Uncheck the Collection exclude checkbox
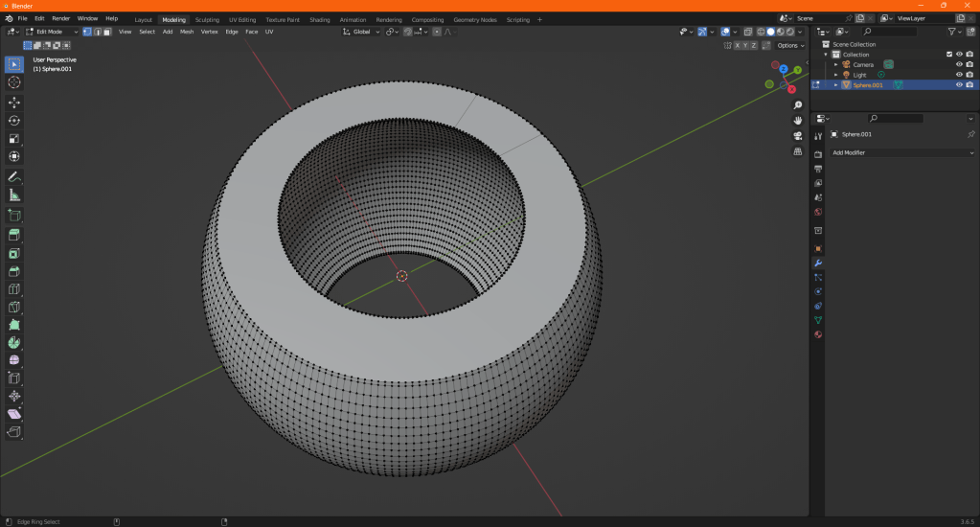Viewport: 980px width, 527px height. pos(949,55)
